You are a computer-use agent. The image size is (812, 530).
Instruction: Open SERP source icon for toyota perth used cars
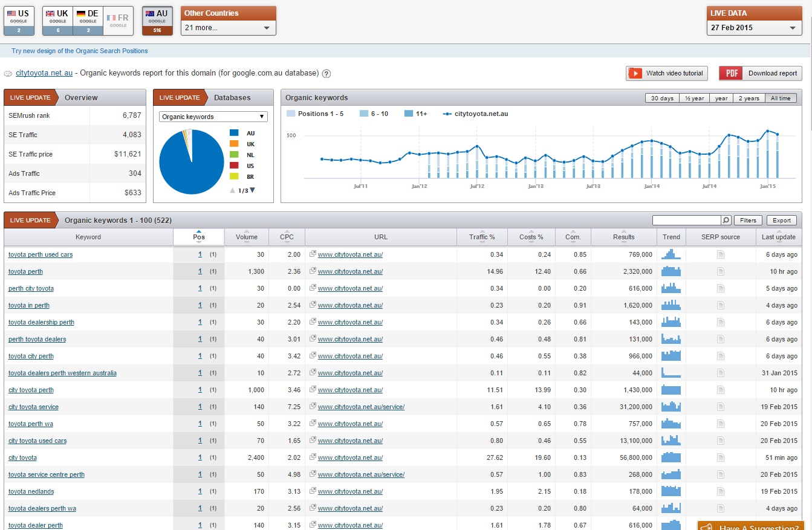720,254
